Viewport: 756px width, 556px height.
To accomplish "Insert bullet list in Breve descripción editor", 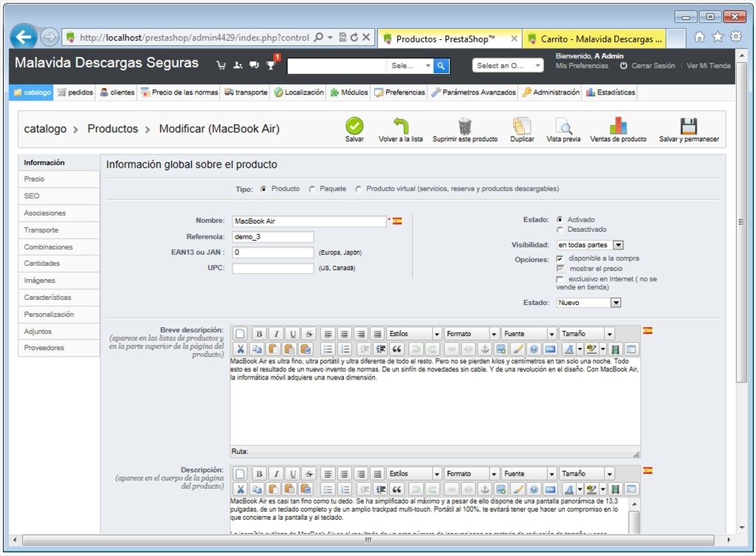I will [x=328, y=349].
